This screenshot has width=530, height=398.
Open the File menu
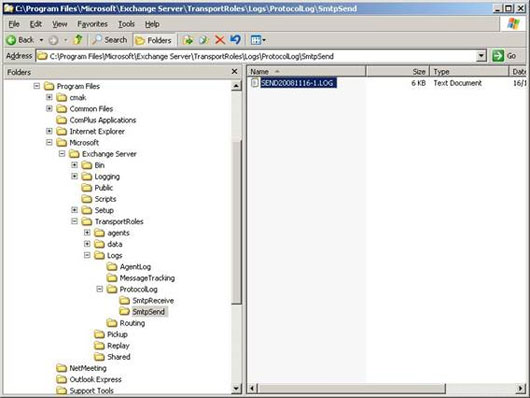[14, 24]
